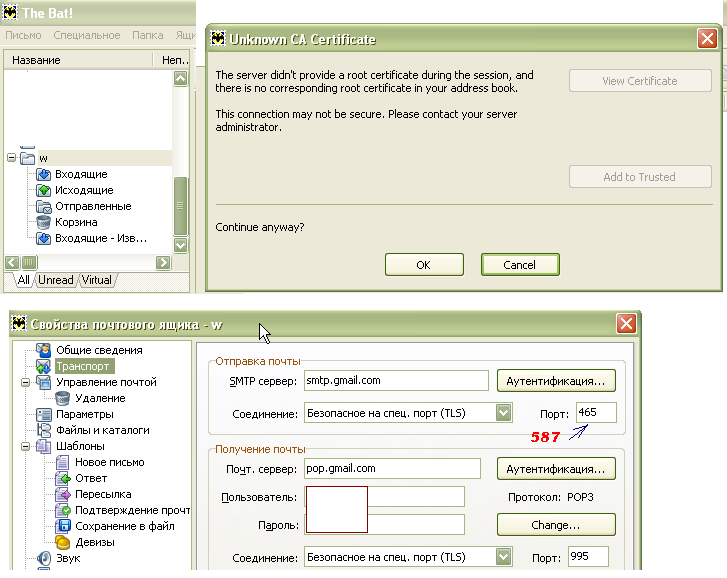727x578 pixels.
Task: Click the SMTP Порт field showing 465
Action: pos(596,413)
